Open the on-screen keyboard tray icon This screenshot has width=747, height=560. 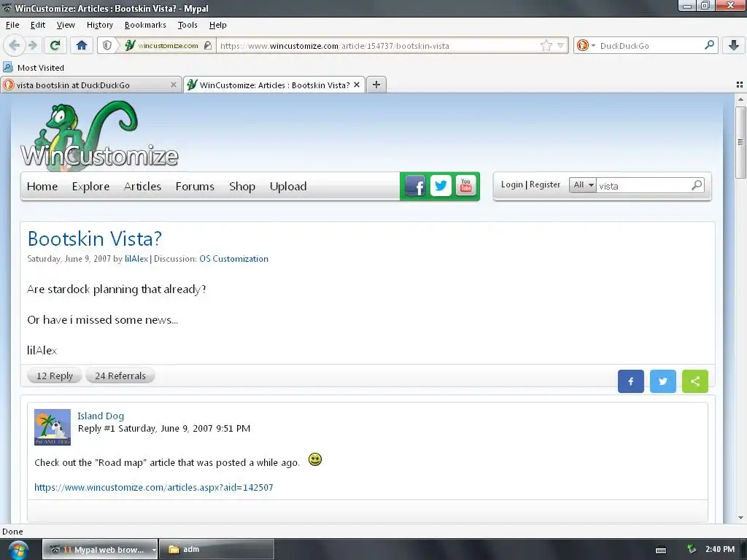[661, 550]
